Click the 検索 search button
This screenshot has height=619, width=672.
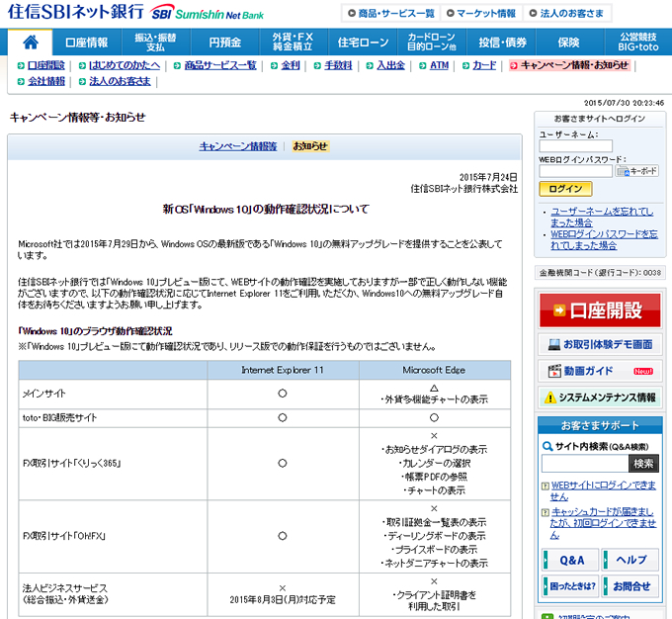point(643,464)
